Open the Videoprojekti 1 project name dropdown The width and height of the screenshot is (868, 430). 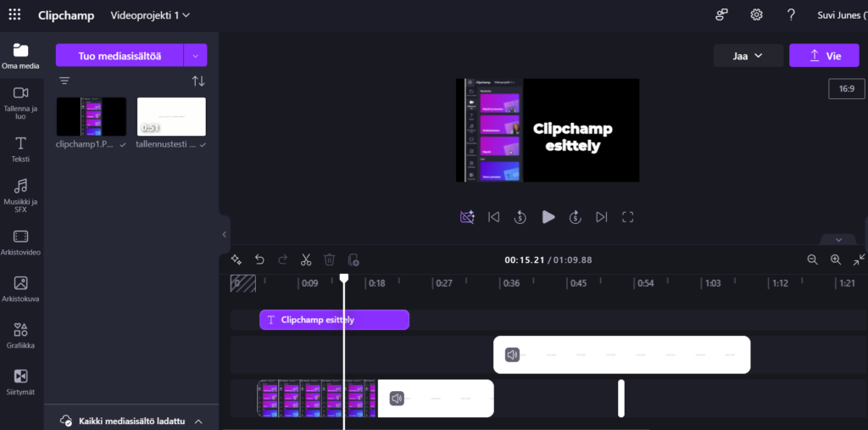point(150,15)
